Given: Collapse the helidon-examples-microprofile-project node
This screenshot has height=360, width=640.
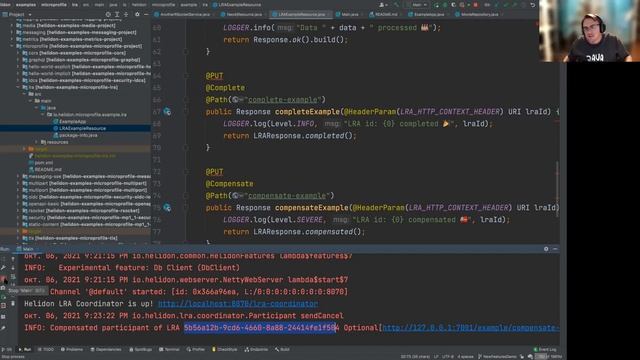Looking at the screenshot, I should click(12, 46).
